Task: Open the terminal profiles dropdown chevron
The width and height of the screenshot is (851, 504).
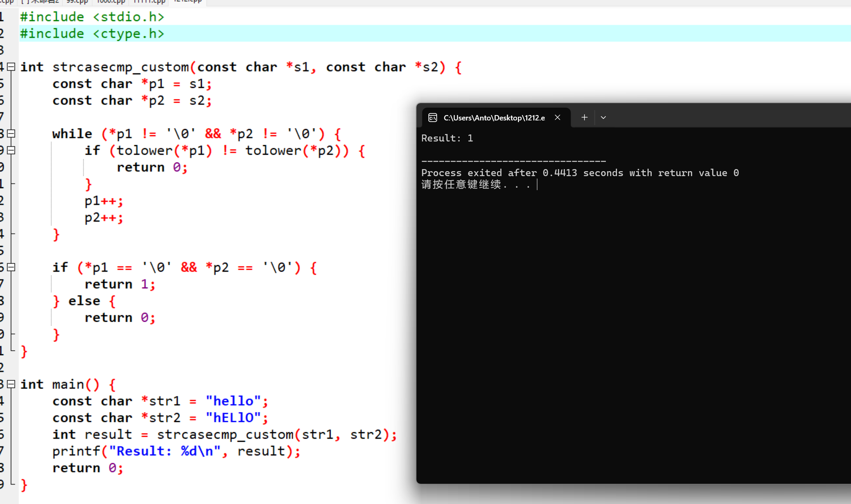Action: pyautogui.click(x=603, y=118)
